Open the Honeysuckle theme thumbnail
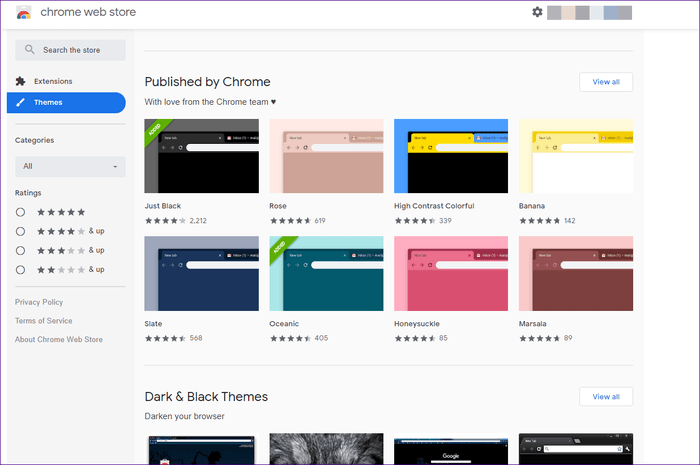This screenshot has height=465, width=700. click(451, 274)
